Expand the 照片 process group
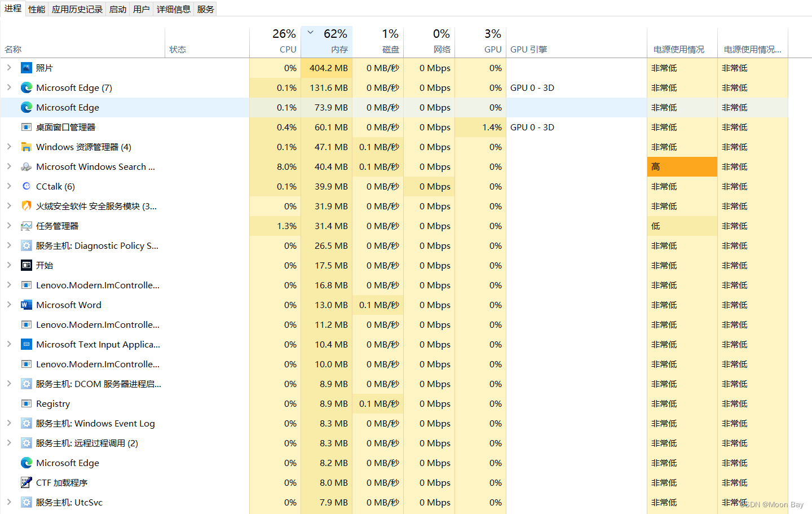Screen dimensions: 812x514 click(x=9, y=68)
